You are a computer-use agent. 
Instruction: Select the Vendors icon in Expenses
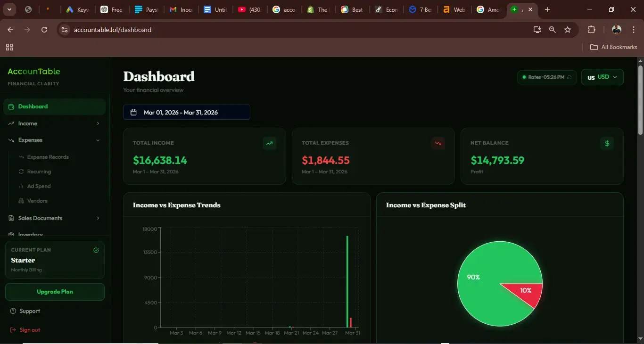[x=21, y=200]
